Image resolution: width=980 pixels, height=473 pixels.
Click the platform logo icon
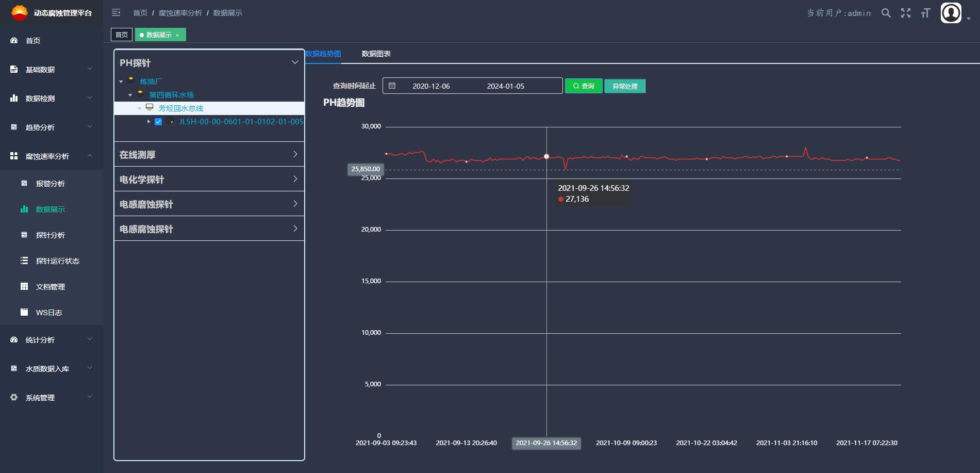pyautogui.click(x=20, y=12)
